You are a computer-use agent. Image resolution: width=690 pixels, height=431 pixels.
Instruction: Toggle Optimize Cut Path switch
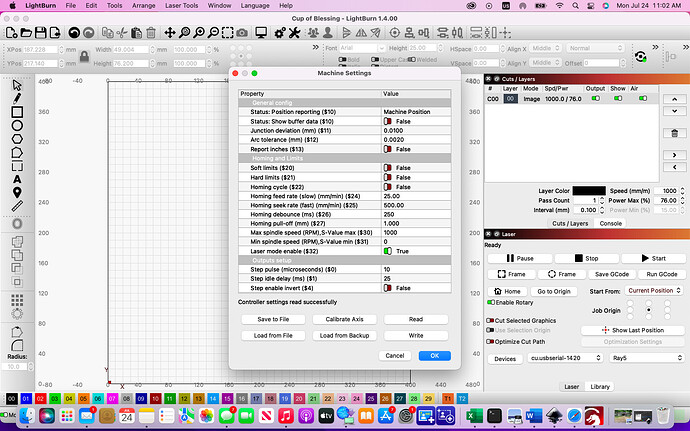tap(490, 342)
